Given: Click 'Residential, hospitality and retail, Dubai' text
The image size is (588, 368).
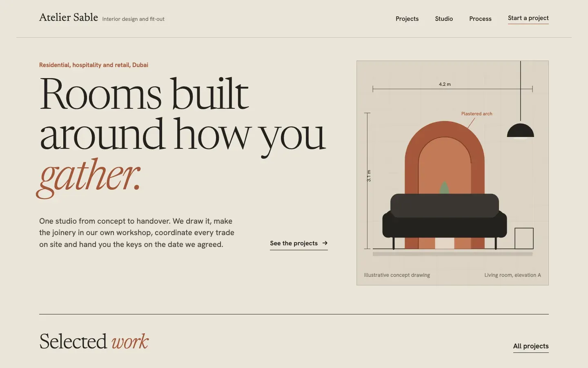Looking at the screenshot, I should coord(94,65).
